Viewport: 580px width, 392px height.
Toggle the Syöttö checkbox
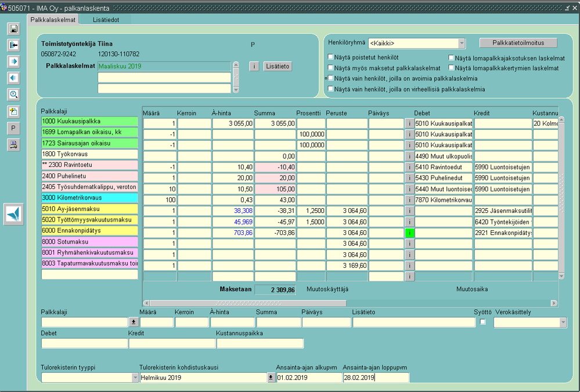click(482, 322)
